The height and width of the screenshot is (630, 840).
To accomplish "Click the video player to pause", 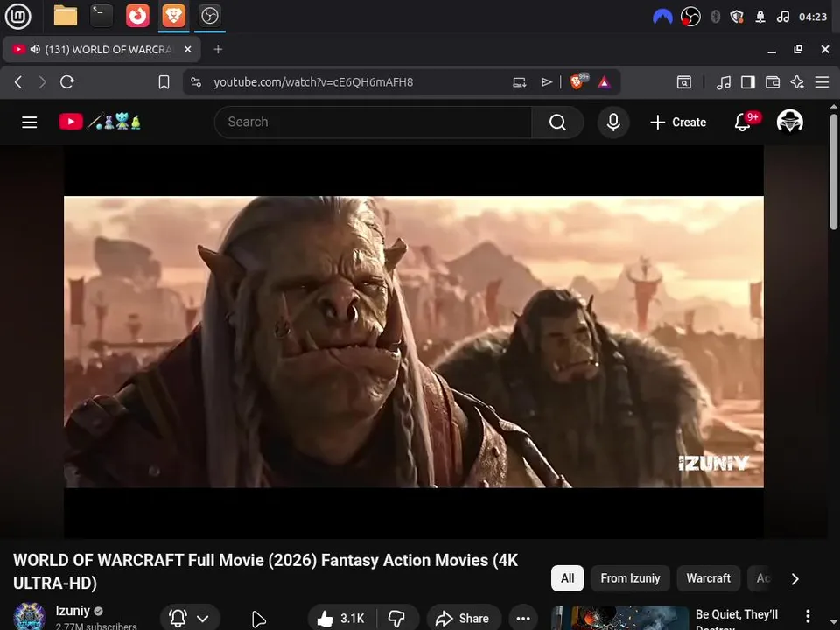I will pos(414,342).
